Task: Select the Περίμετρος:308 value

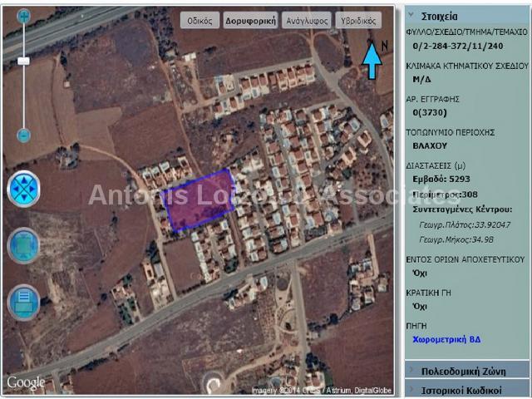Action: point(446,195)
